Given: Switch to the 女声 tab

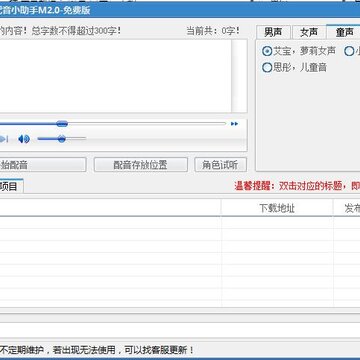Looking at the screenshot, I should click(309, 32).
